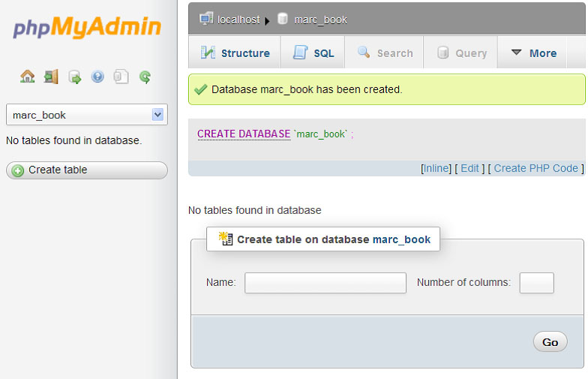Click the Go button
The height and width of the screenshot is (379, 588).
pyautogui.click(x=550, y=342)
